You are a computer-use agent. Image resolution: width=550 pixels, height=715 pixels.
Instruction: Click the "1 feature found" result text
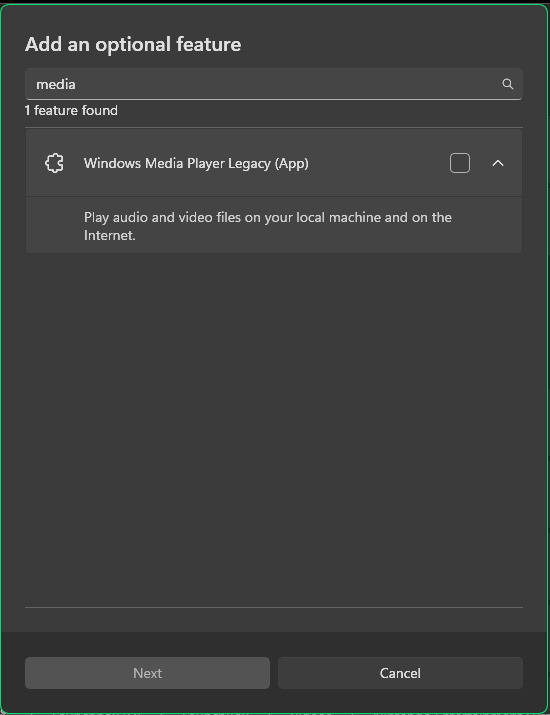point(71,110)
